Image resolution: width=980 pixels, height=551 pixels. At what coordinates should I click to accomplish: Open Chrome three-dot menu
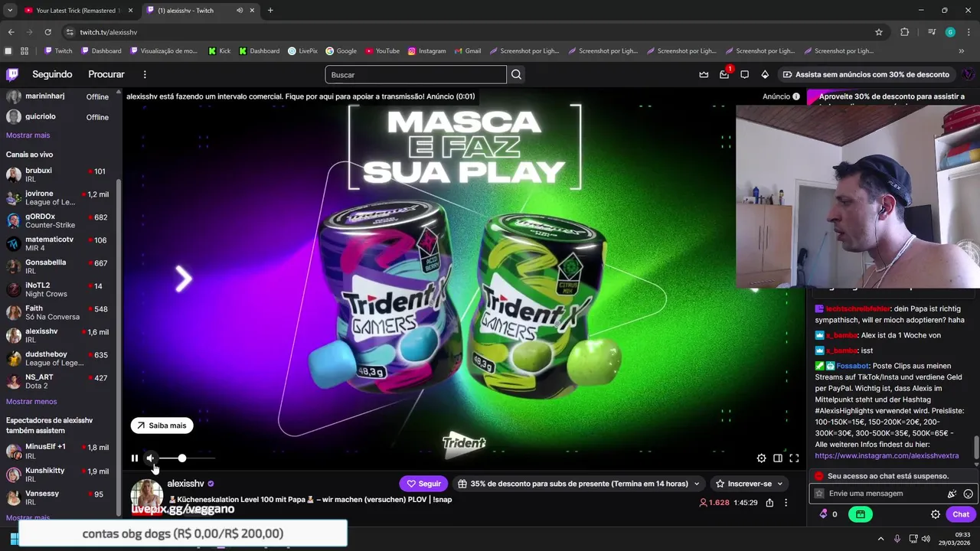968,32
